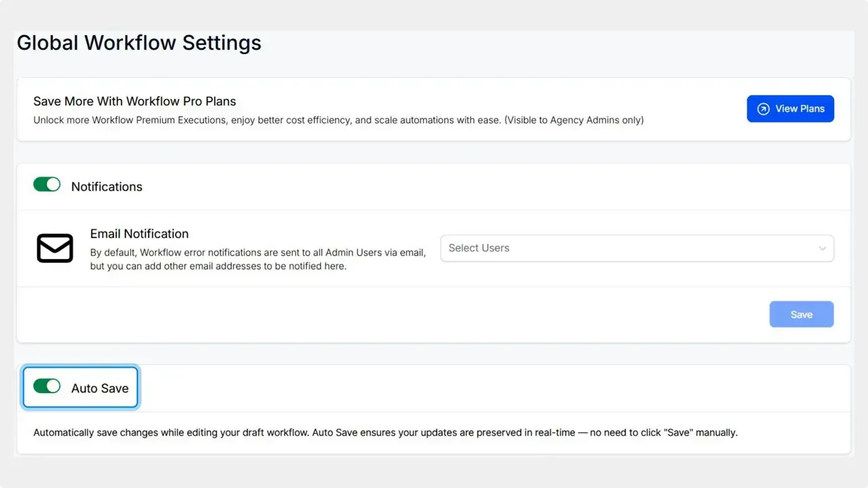Disable the Auto Save toggle
This screenshot has height=488, width=868.
[x=46, y=386]
